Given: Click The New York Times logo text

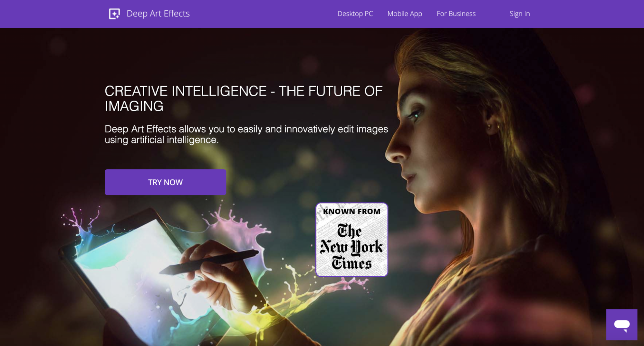Looking at the screenshot, I should [x=351, y=247].
